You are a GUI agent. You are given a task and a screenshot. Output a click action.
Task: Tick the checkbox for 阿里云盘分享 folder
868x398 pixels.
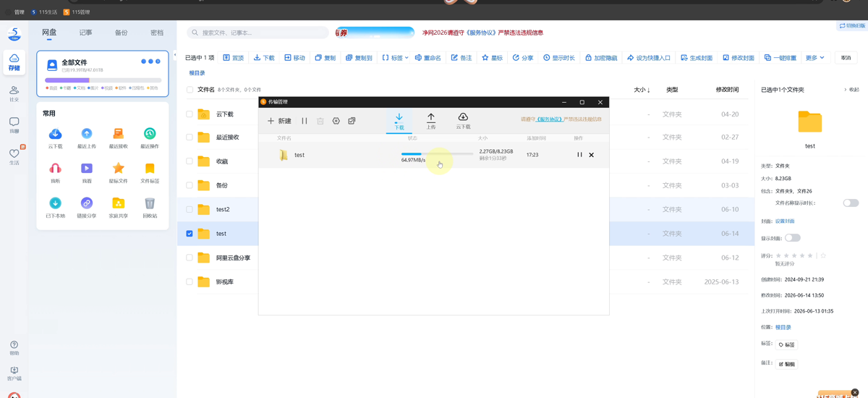click(x=190, y=258)
